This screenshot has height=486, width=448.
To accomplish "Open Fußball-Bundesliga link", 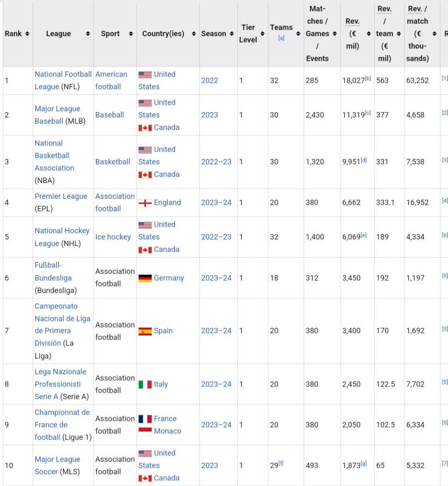I will [x=53, y=271].
